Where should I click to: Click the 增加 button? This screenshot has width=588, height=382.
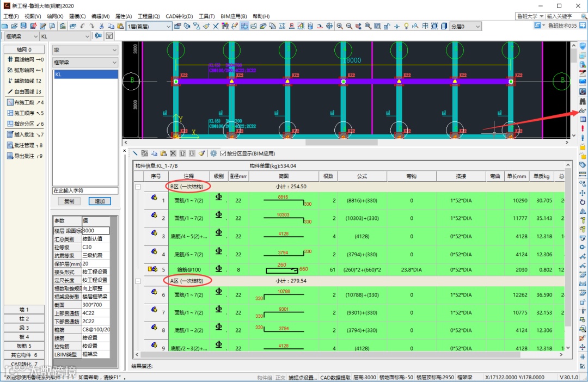pyautogui.click(x=100, y=201)
